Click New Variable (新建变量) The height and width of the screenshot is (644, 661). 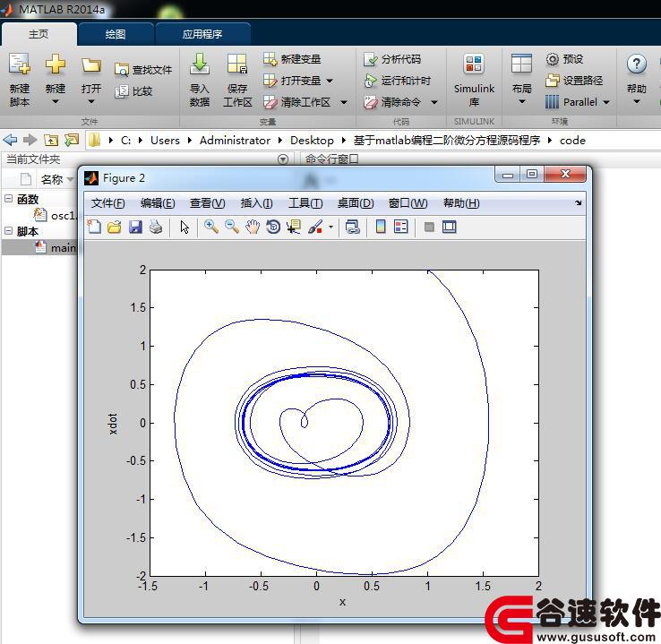click(292, 59)
